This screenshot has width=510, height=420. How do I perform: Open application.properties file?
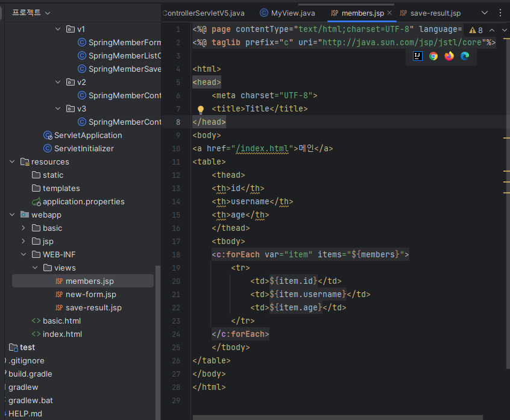click(78, 201)
